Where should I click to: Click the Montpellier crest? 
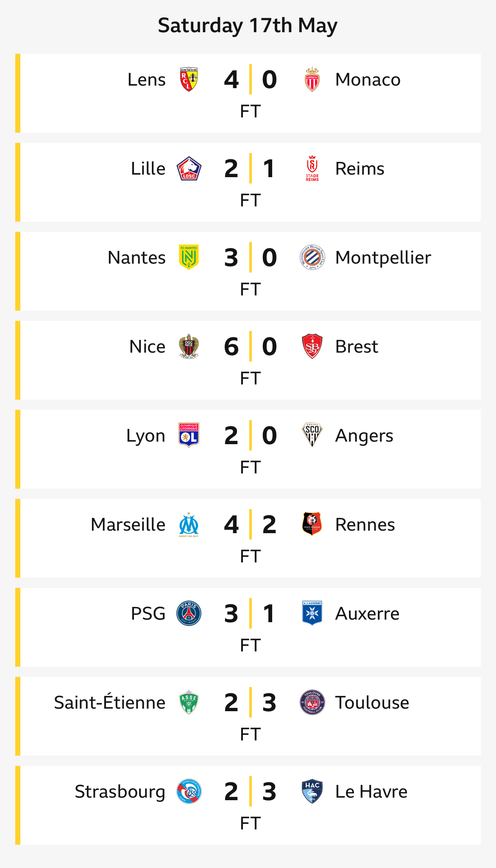coord(312,257)
